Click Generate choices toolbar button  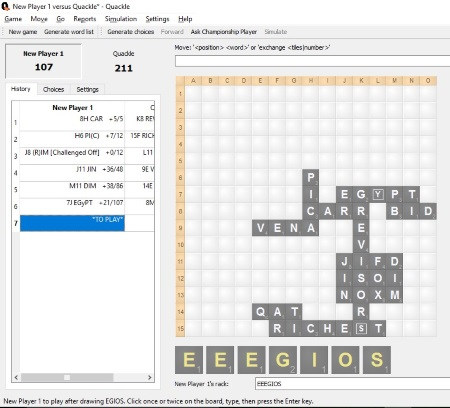point(131,32)
